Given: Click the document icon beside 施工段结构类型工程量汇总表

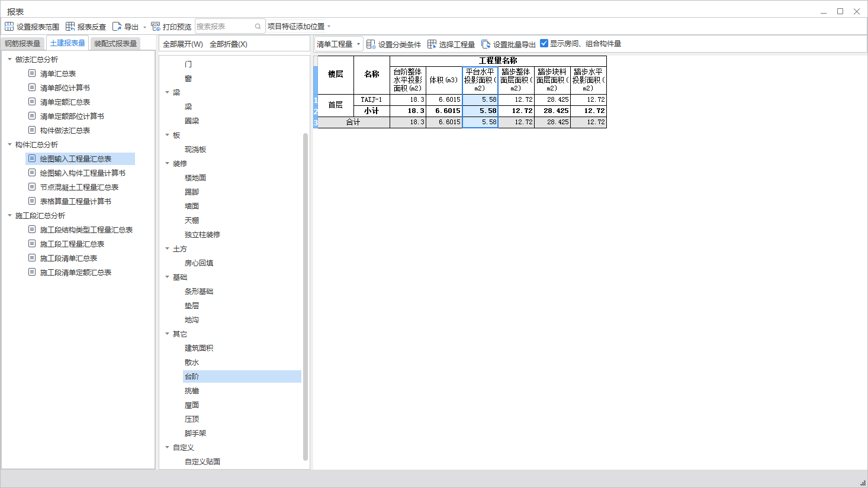Looking at the screenshot, I should tap(33, 230).
